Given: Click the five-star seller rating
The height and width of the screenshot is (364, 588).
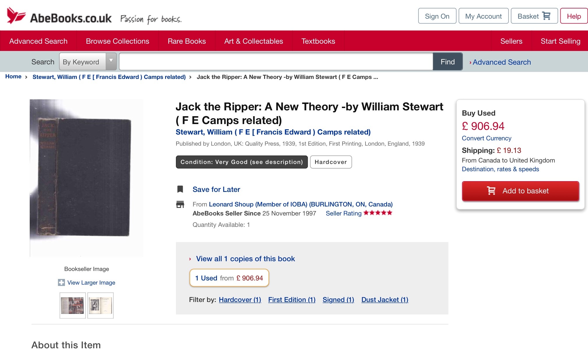Looking at the screenshot, I should (378, 213).
